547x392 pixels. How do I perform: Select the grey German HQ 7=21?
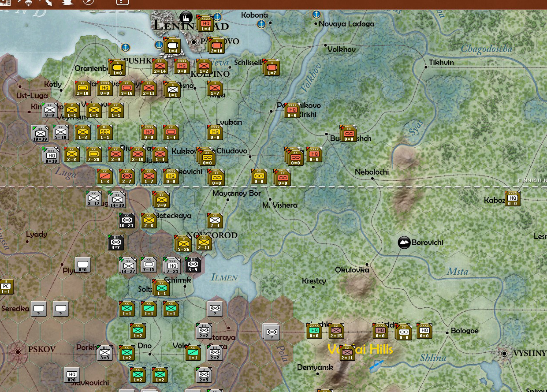pos(172,266)
